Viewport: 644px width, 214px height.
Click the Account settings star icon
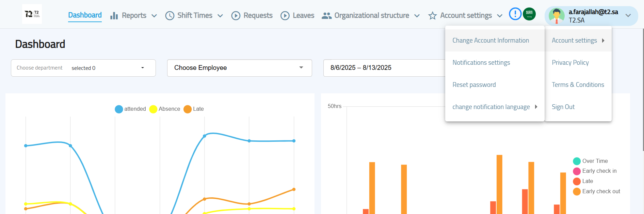(432, 16)
